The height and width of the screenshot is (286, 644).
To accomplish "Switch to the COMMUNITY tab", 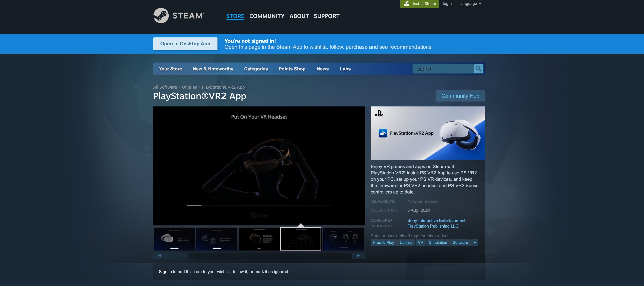I will (x=267, y=16).
